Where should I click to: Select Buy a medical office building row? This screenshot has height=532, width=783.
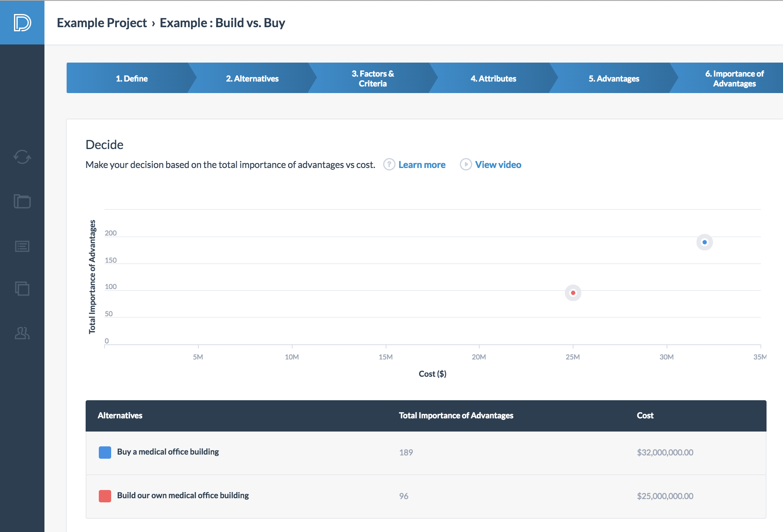pyautogui.click(x=426, y=453)
